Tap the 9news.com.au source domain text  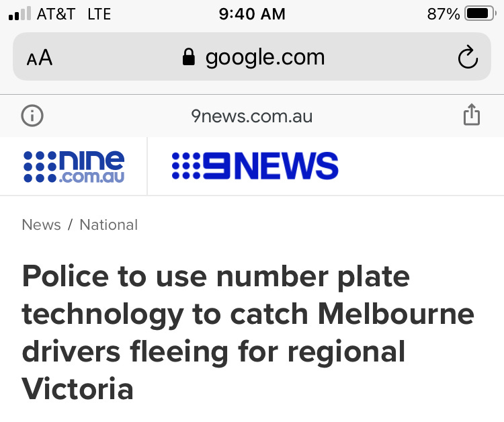click(252, 116)
